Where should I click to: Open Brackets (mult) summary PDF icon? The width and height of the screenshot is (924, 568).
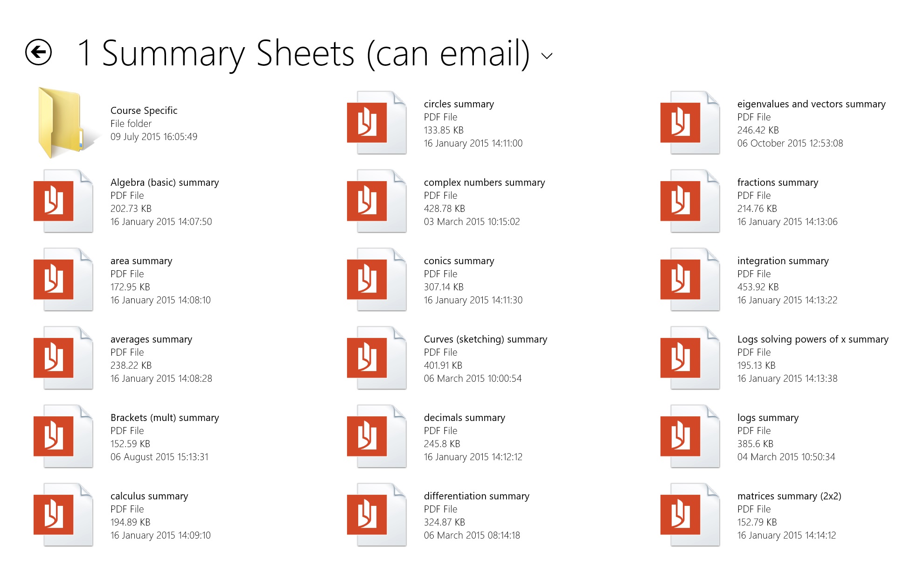click(x=63, y=436)
